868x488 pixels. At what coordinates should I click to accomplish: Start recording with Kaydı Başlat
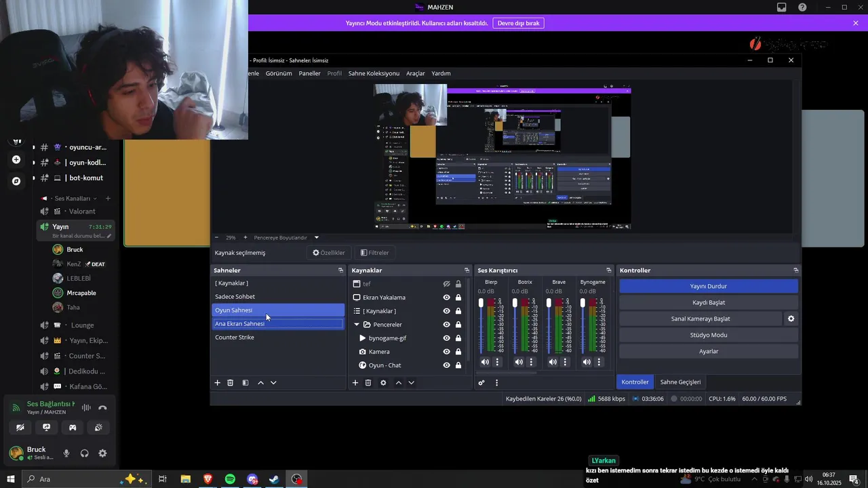tap(709, 302)
